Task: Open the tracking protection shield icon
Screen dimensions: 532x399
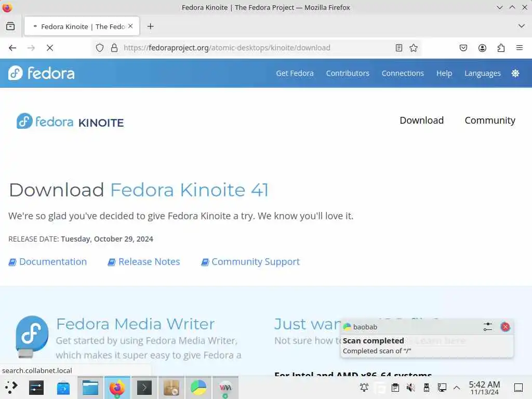Action: coord(99,48)
